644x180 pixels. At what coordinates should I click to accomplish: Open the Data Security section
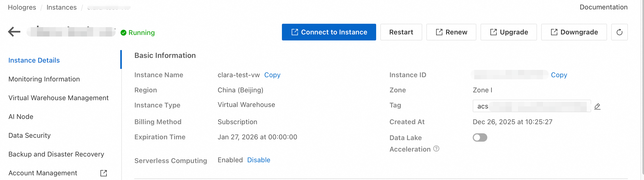click(x=29, y=135)
